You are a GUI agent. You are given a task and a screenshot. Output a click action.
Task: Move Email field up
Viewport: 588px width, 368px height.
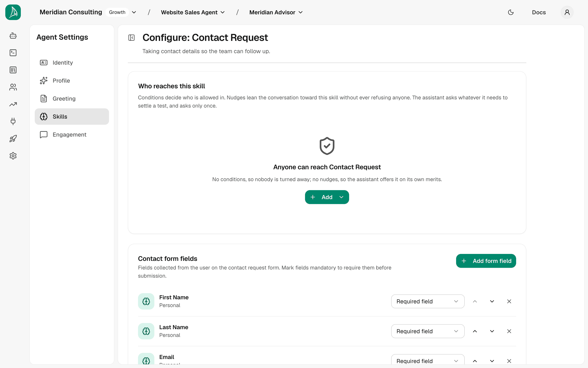click(475, 361)
